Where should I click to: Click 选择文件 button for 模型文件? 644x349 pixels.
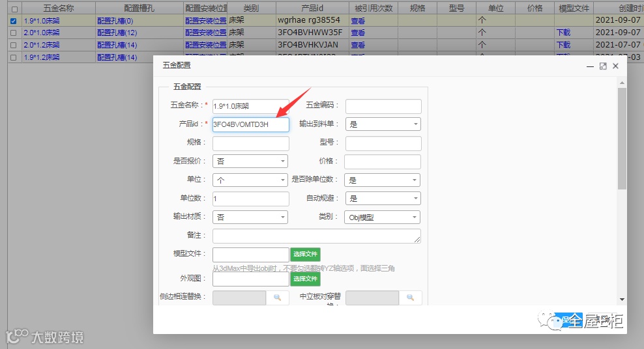(x=305, y=255)
